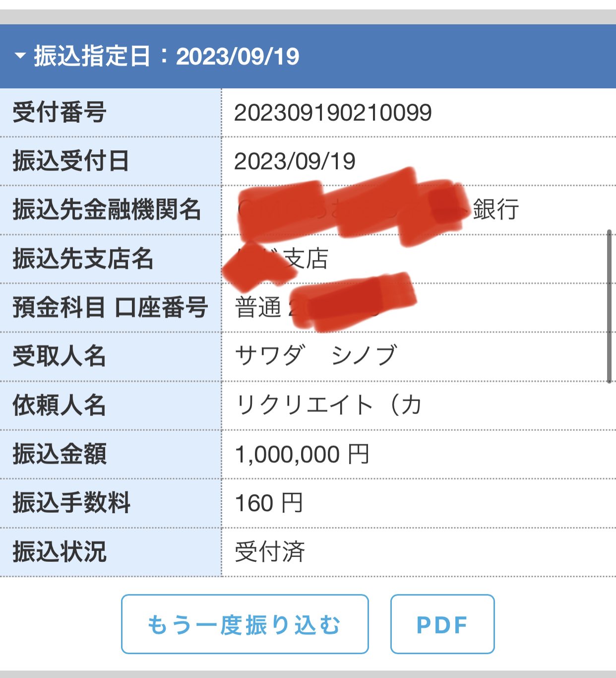This screenshot has height=678, width=616.
Task: Select the 受付済 status text
Action: pos(270,552)
